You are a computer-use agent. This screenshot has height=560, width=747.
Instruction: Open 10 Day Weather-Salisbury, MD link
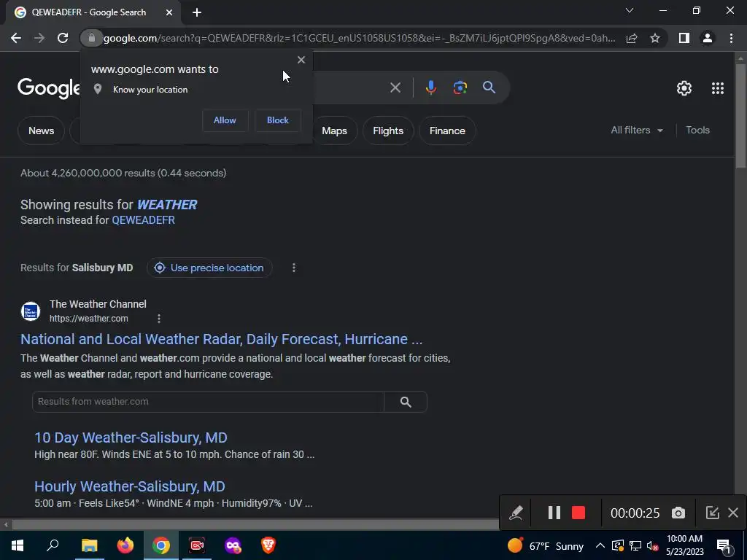coord(131,437)
